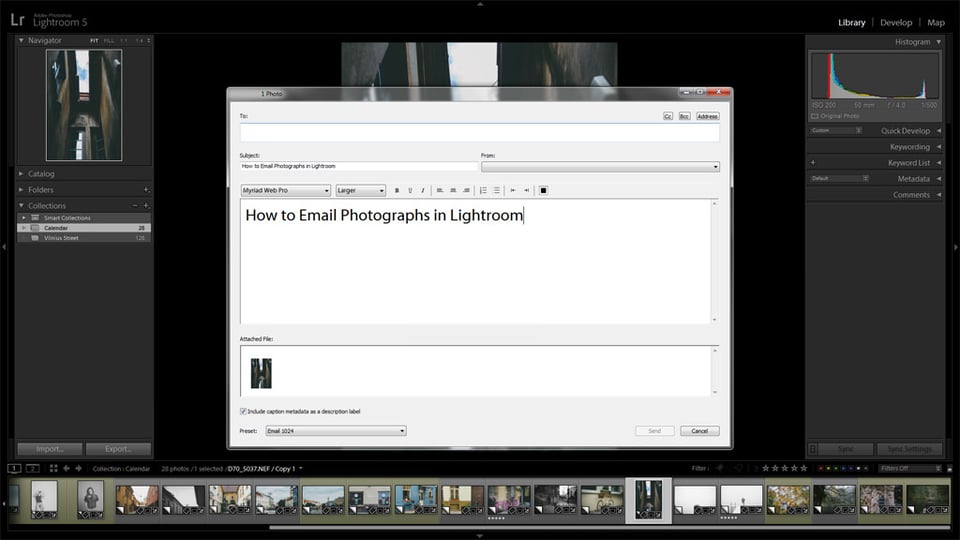Focus the Subject input field
This screenshot has height=540, width=960.
tap(358, 166)
